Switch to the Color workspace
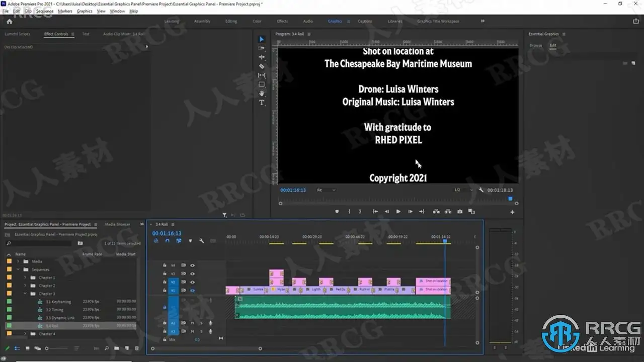Image resolution: width=644 pixels, height=362 pixels. pos(257,21)
